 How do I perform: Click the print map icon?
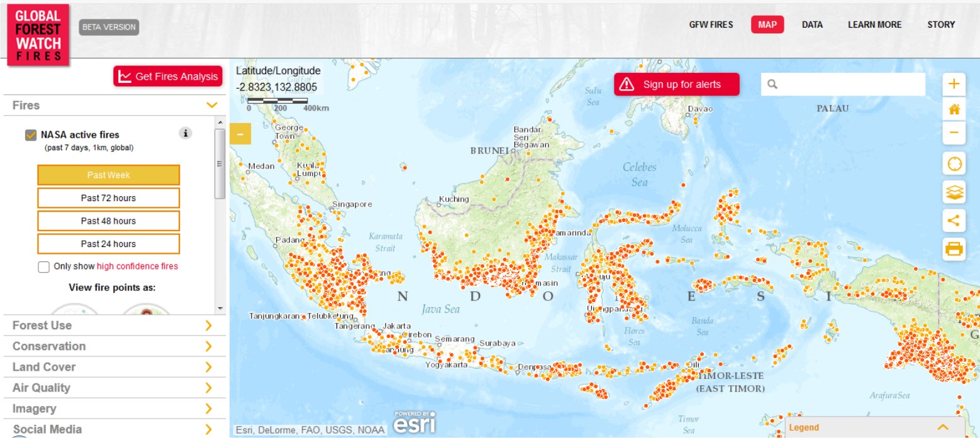click(954, 249)
